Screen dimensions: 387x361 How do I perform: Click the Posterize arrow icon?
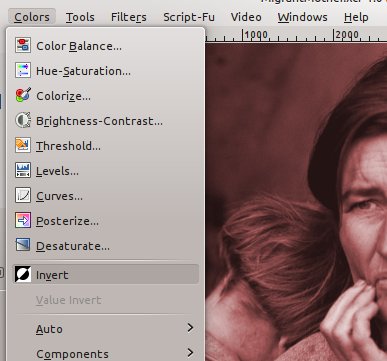click(23, 220)
